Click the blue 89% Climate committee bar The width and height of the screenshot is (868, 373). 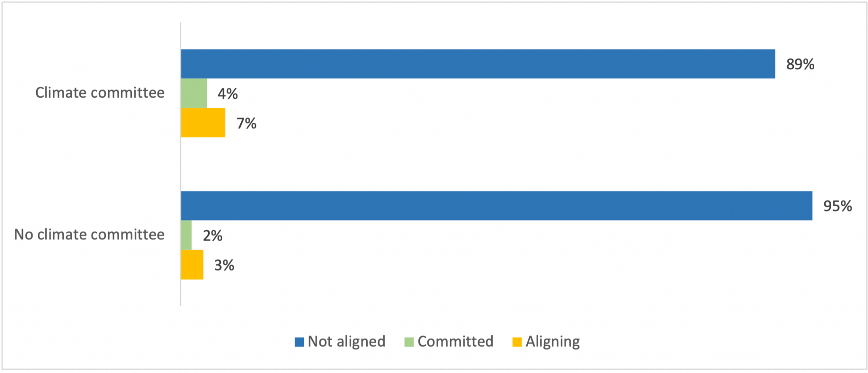tap(478, 64)
